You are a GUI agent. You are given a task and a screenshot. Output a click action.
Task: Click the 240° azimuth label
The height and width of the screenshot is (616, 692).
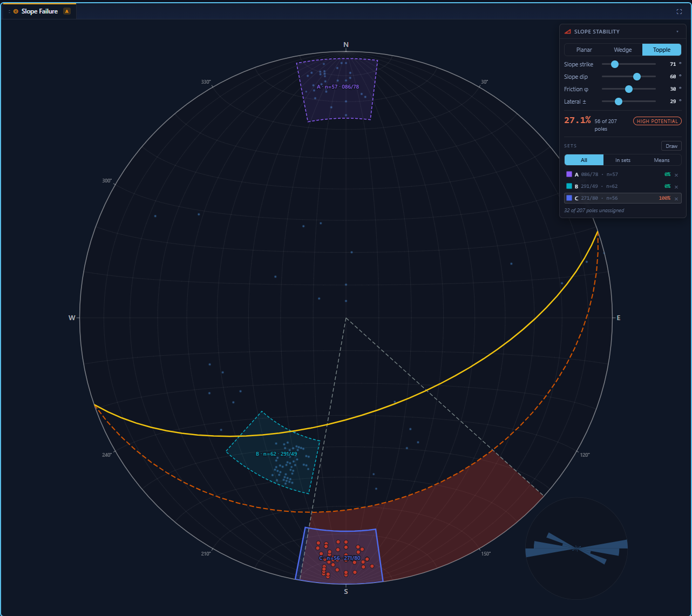[x=107, y=455]
